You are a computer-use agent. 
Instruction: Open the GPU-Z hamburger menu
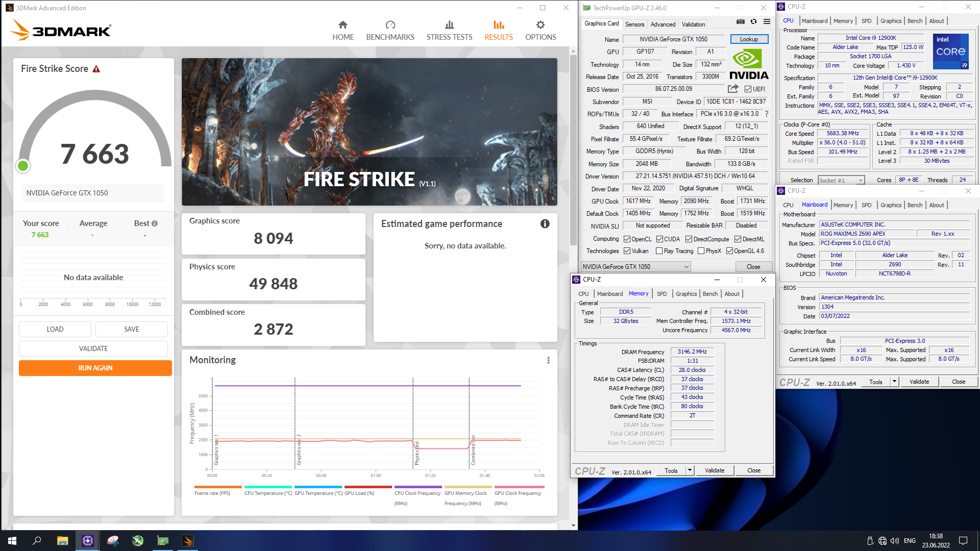(767, 21)
